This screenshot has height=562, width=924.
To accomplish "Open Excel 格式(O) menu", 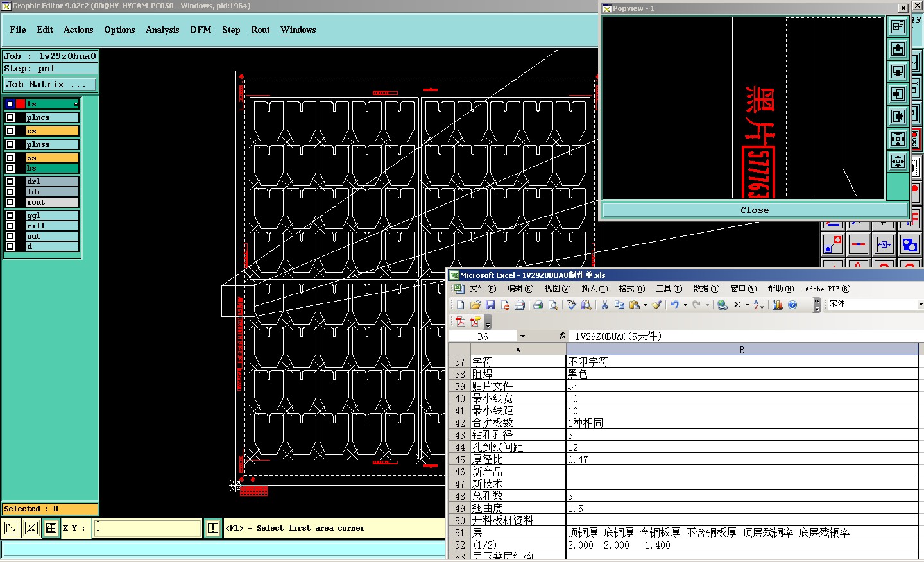I will [x=631, y=289].
